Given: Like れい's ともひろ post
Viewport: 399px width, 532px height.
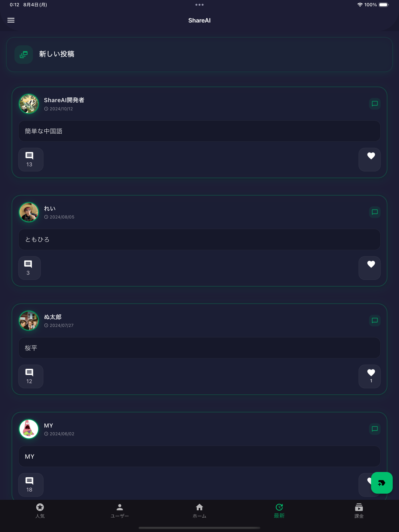Looking at the screenshot, I should coord(369,268).
